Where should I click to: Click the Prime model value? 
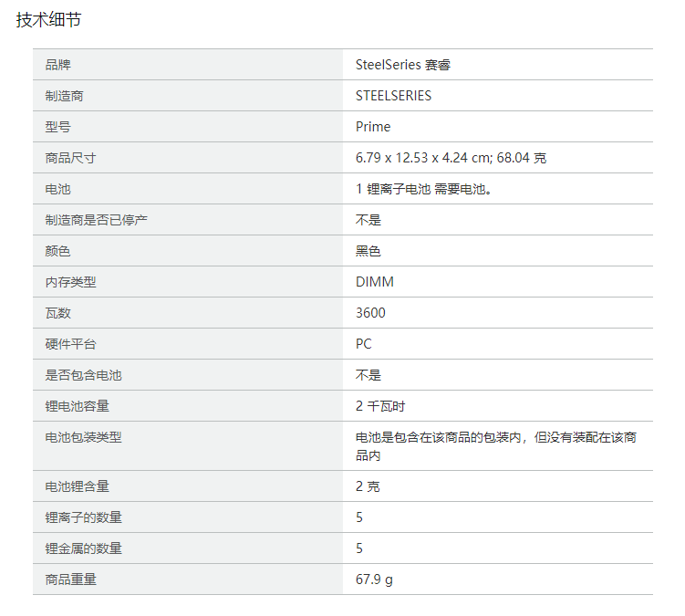tap(373, 127)
